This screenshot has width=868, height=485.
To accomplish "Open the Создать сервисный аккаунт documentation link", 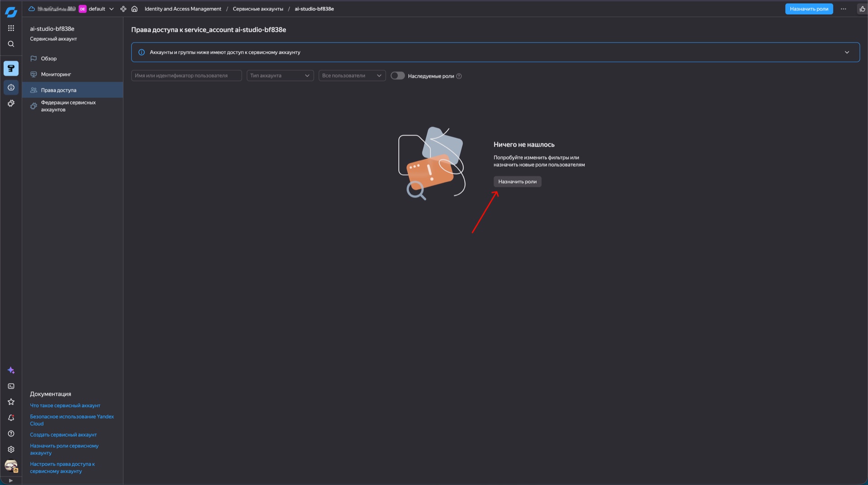I will pos(63,435).
